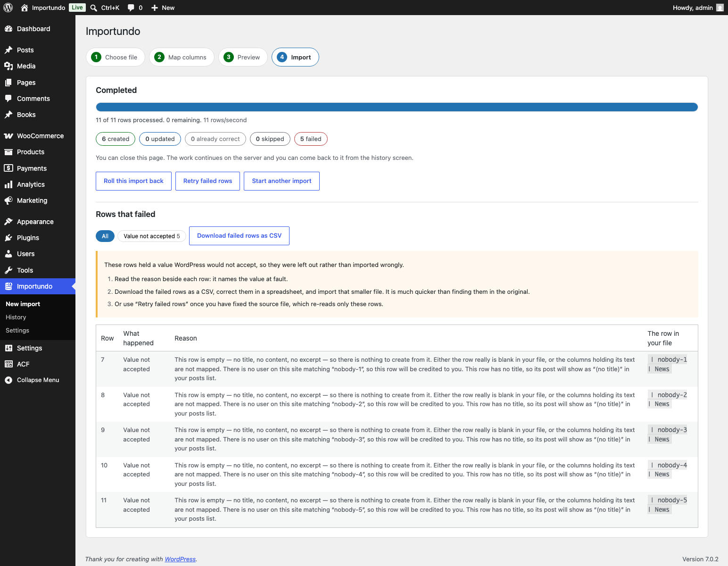Click the import progress bar
728x566 pixels.
(x=397, y=107)
